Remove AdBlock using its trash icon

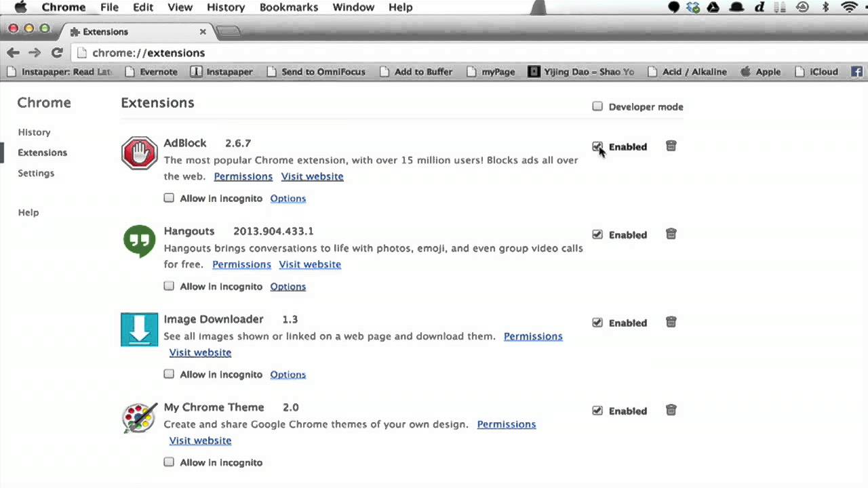[671, 146]
